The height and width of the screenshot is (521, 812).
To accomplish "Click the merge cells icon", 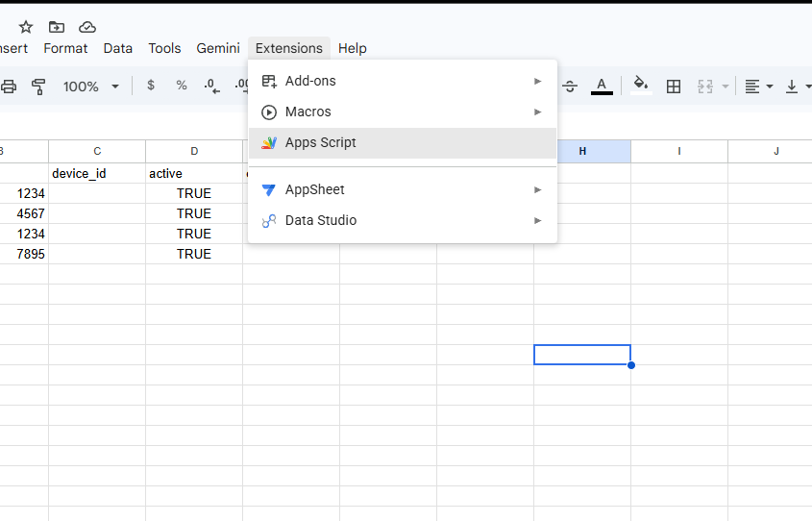I will 705,87.
